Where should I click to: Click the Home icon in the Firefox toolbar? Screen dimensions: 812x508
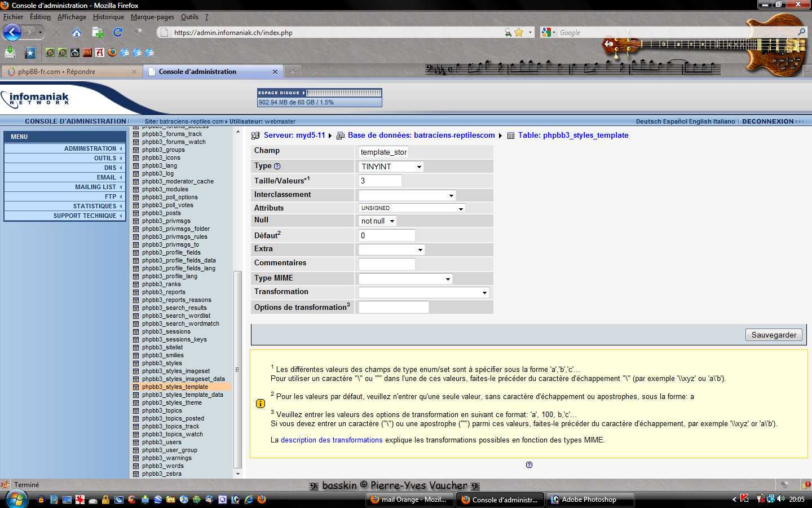click(x=77, y=32)
